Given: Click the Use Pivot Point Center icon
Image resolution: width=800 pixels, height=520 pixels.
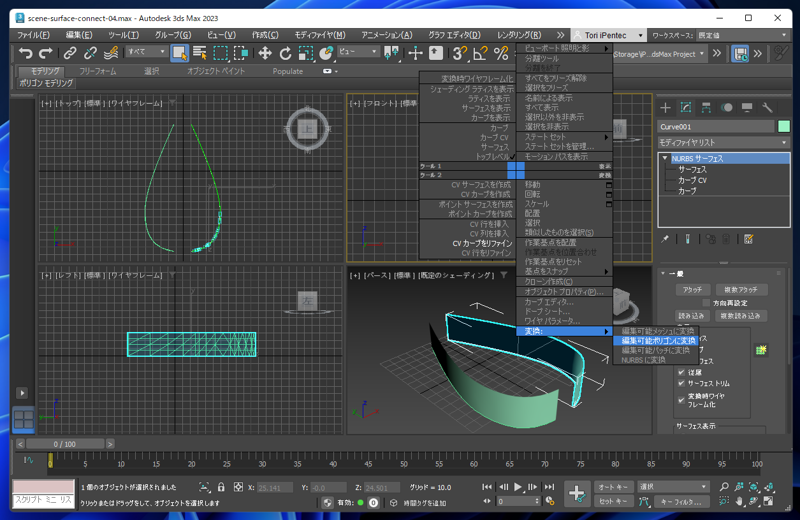Looking at the screenshot, I should tap(391, 53).
